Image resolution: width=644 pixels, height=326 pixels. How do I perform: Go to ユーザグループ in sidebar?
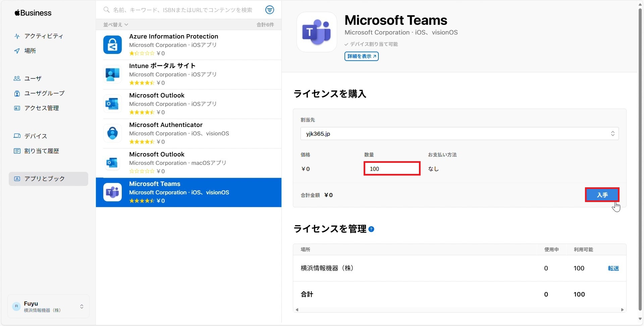(x=44, y=93)
